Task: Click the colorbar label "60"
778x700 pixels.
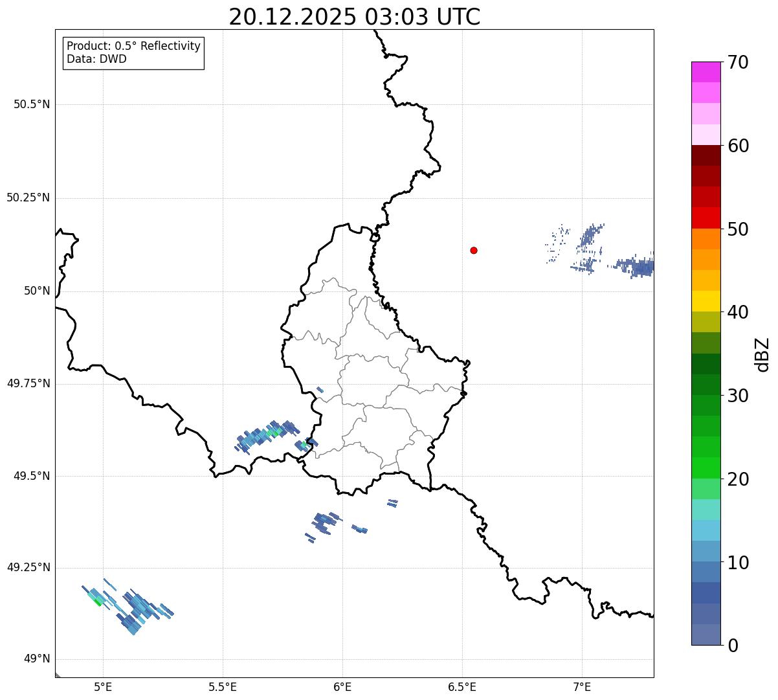Action: click(x=738, y=146)
